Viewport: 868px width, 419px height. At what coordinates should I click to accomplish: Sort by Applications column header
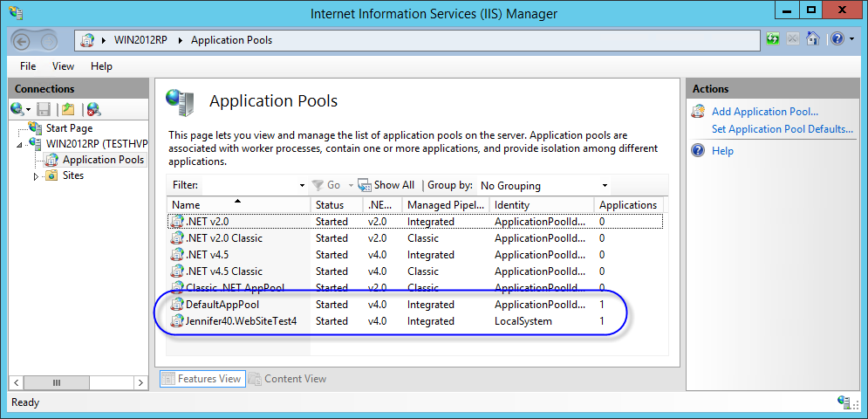coord(628,204)
